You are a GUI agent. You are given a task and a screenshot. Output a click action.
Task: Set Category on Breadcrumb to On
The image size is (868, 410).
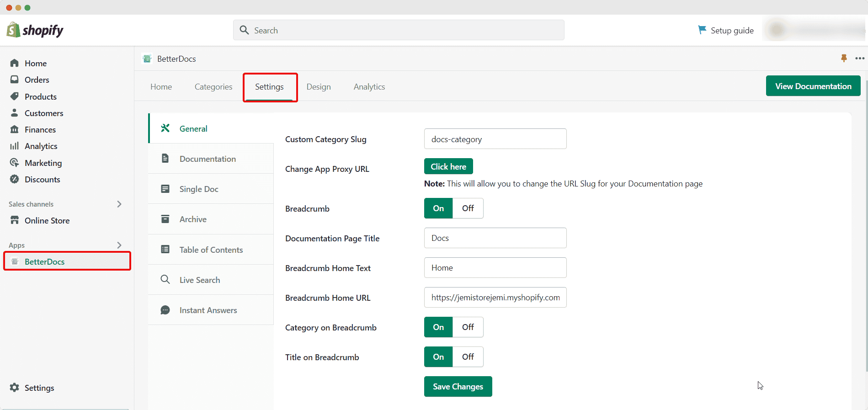[438, 327]
